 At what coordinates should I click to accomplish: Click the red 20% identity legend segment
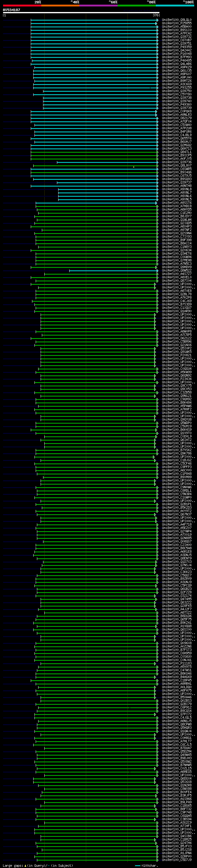pos(22,6)
